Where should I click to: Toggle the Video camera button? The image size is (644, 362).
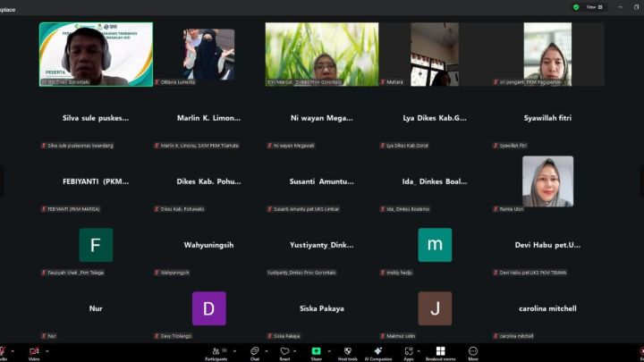pos(34,353)
